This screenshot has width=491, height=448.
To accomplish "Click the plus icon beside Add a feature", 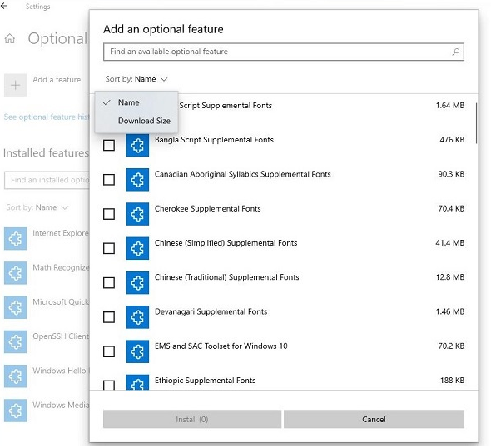I will click(x=15, y=85).
